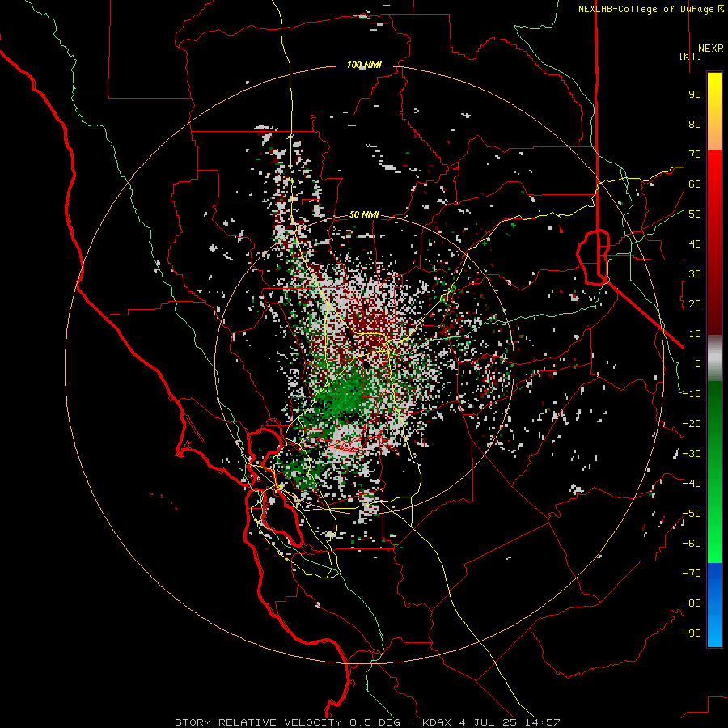Click the -90 value on velocity scale

coord(692,633)
